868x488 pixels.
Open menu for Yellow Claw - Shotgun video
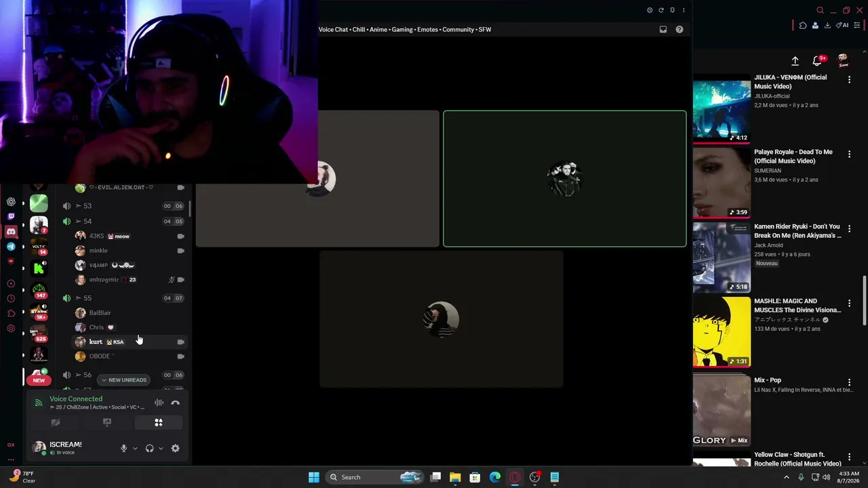tap(849, 457)
